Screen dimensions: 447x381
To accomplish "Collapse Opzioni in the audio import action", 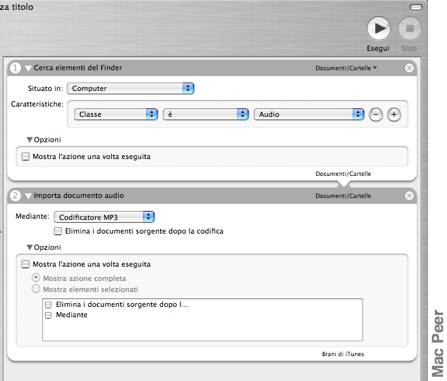I will point(30,247).
